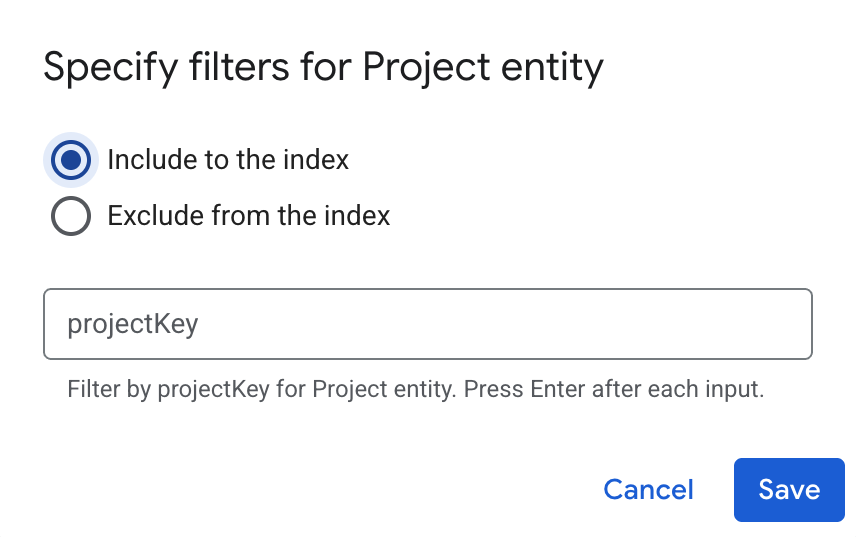Viewport: 856px width, 537px height.
Task: Choose the empty Exclude radio circle
Action: click(70, 216)
